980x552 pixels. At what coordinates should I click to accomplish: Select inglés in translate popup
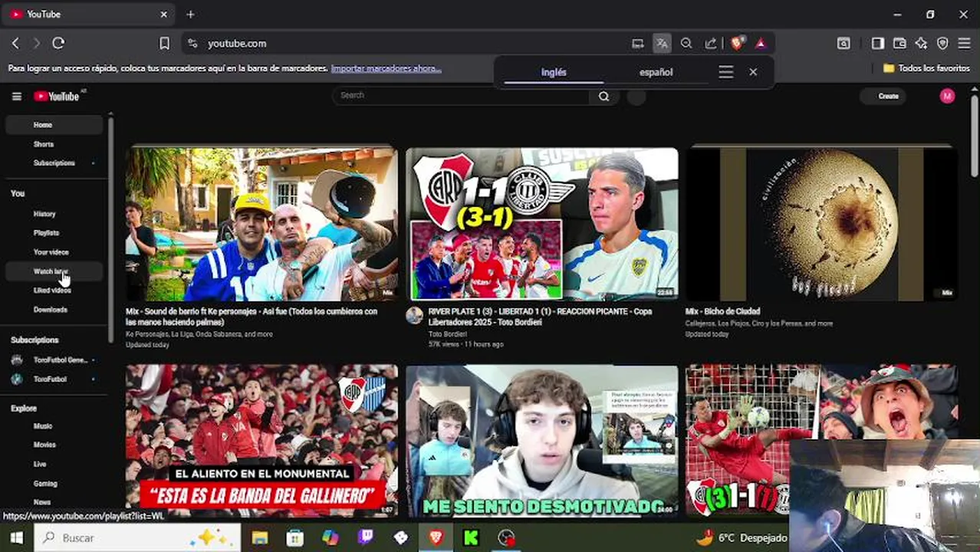[554, 72]
